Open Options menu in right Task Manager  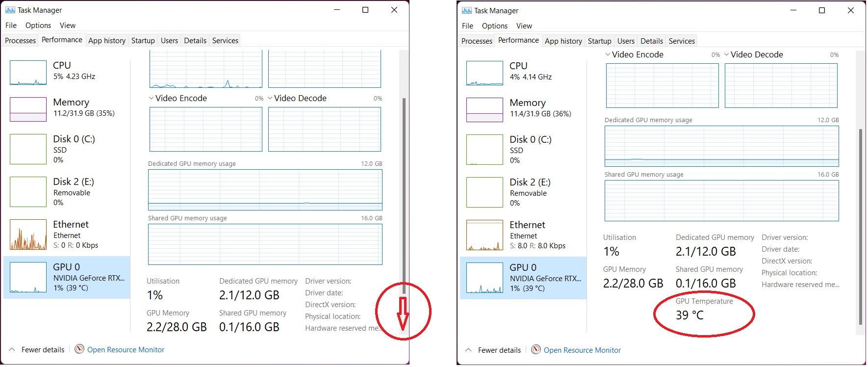coord(495,26)
